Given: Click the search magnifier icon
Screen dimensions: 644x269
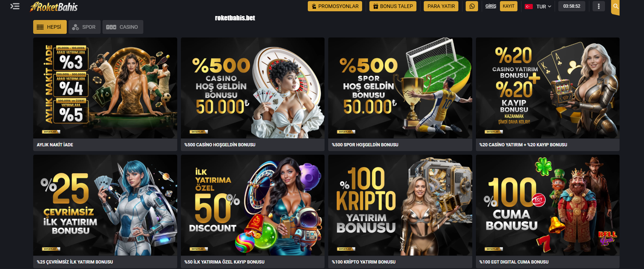Looking at the screenshot, I should coord(616,6).
